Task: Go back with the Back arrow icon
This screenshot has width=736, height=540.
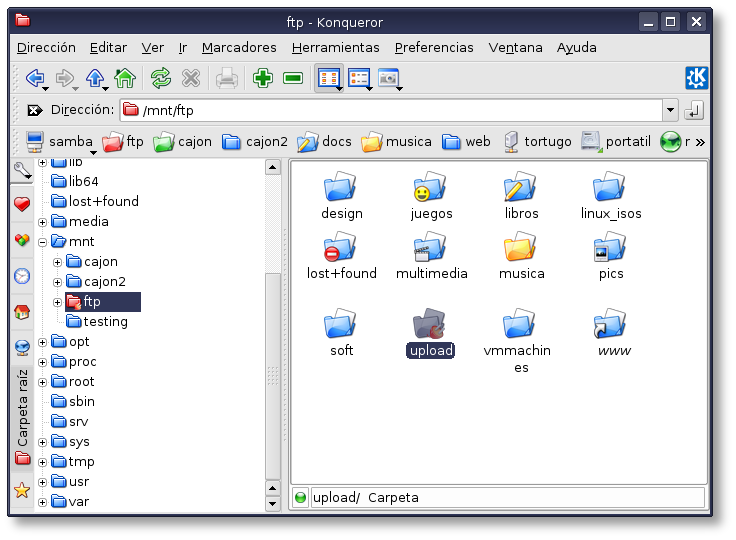Action: [35, 78]
